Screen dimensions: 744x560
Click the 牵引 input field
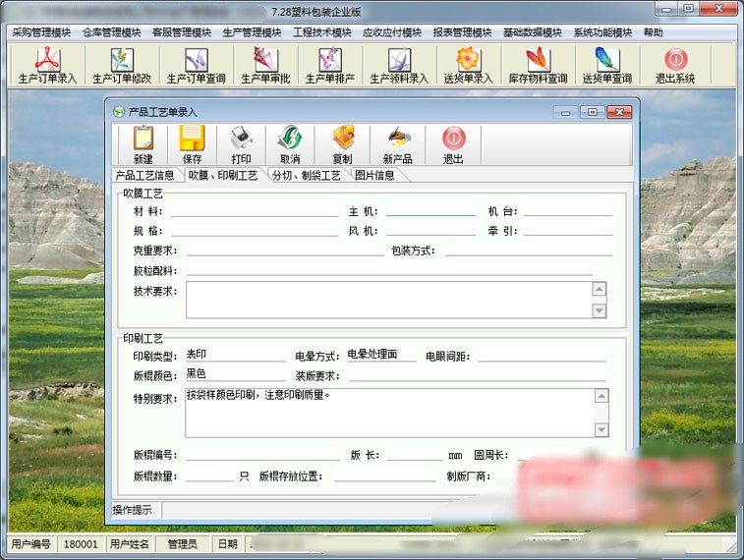click(x=568, y=230)
